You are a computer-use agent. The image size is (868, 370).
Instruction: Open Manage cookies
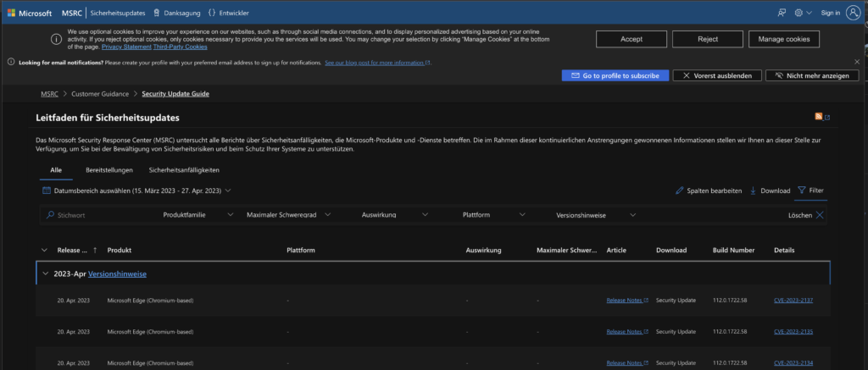click(784, 39)
